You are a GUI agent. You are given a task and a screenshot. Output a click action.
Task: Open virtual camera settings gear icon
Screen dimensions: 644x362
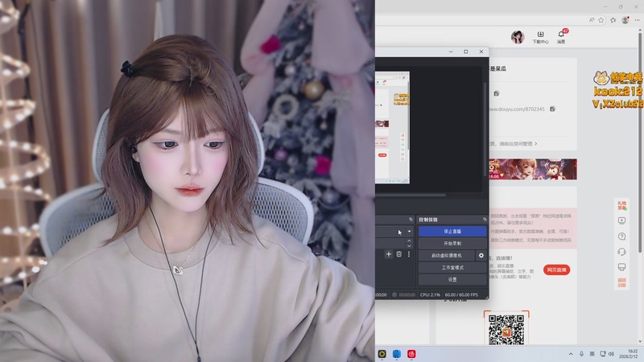pos(481,255)
